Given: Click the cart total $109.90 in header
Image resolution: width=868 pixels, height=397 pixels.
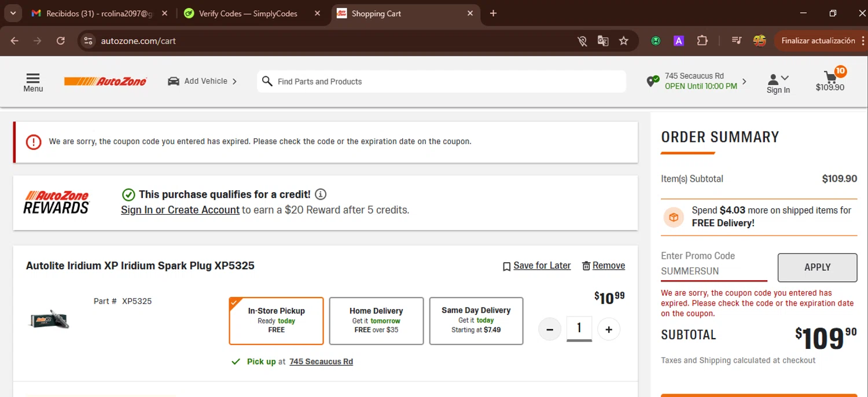Looking at the screenshot, I should click(830, 88).
